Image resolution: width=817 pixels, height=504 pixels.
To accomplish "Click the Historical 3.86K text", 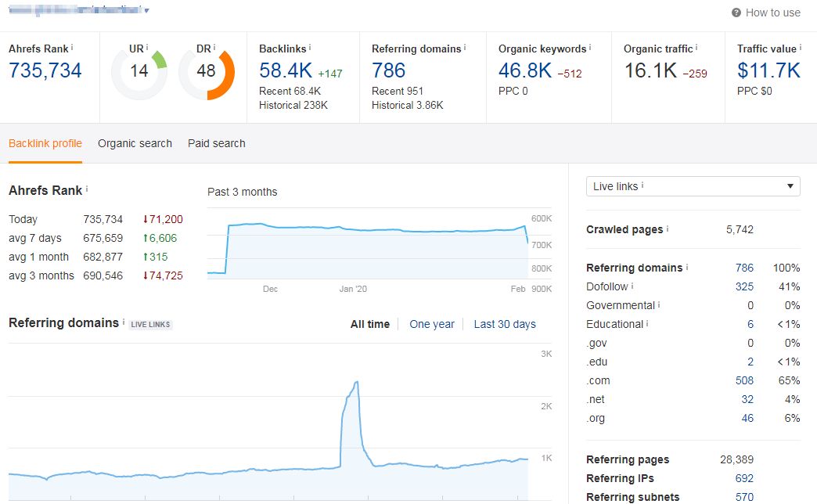I will [408, 106].
